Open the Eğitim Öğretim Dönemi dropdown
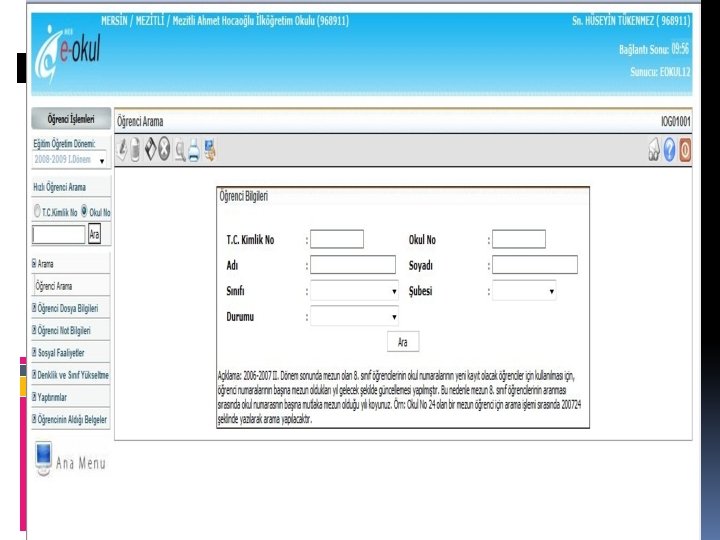The height and width of the screenshot is (540, 720). coord(69,160)
